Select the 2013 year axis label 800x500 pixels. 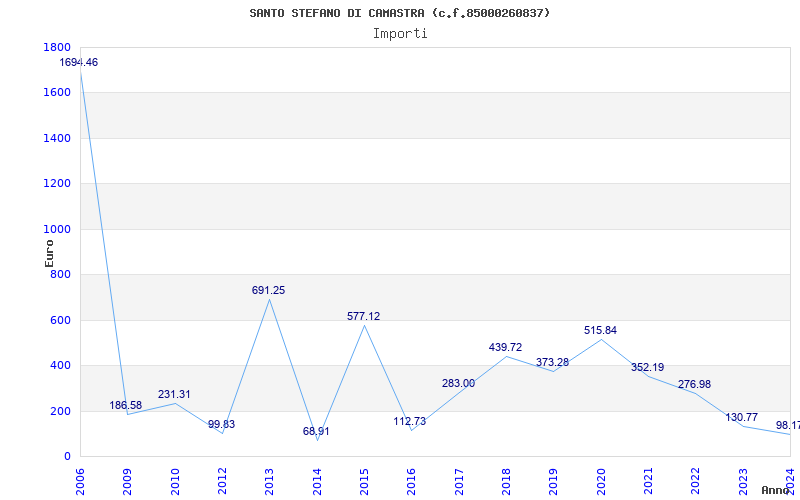point(269,480)
